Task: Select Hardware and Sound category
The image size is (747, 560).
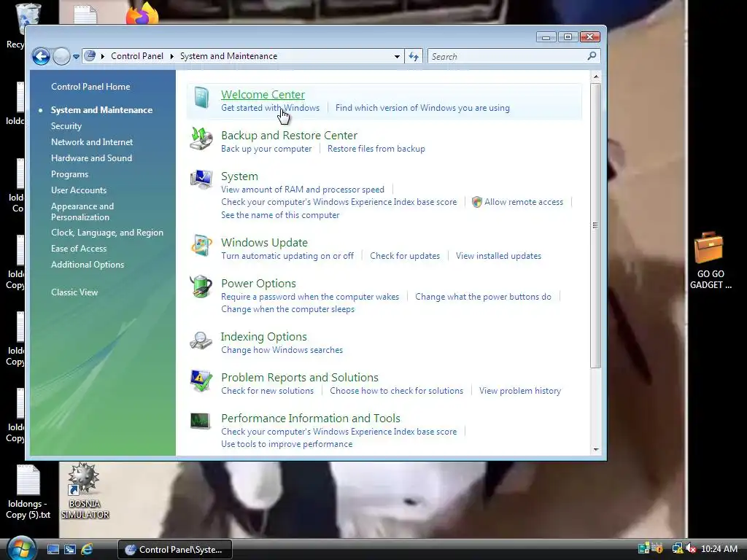Action: click(x=91, y=158)
